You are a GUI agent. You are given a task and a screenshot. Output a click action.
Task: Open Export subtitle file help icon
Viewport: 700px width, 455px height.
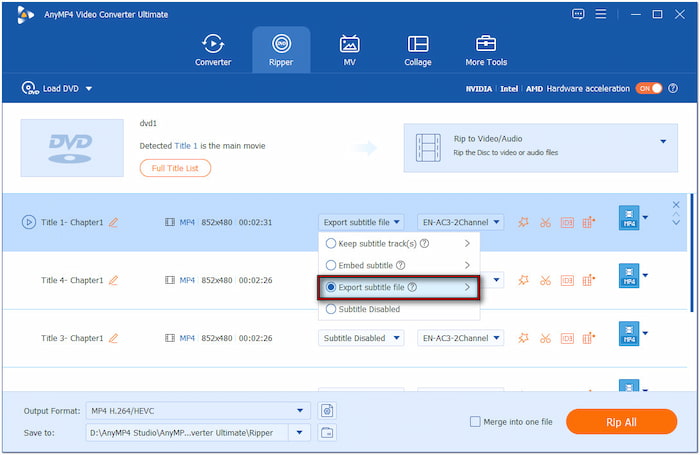tap(412, 287)
